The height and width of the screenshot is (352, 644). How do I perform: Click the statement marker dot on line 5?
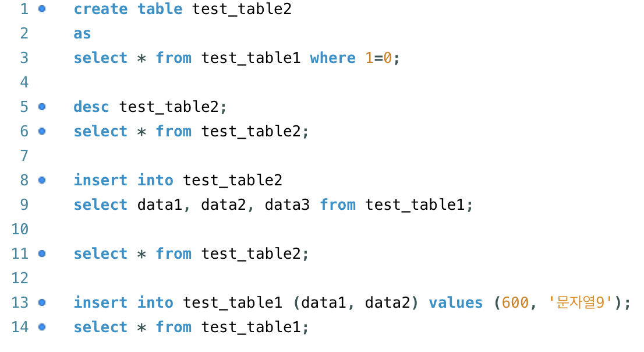(x=42, y=107)
